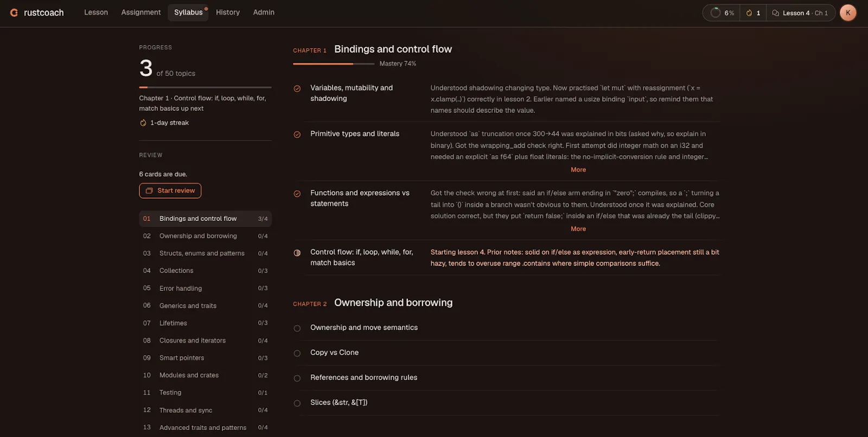Select chapter 07 Lifetimes

click(x=205, y=323)
